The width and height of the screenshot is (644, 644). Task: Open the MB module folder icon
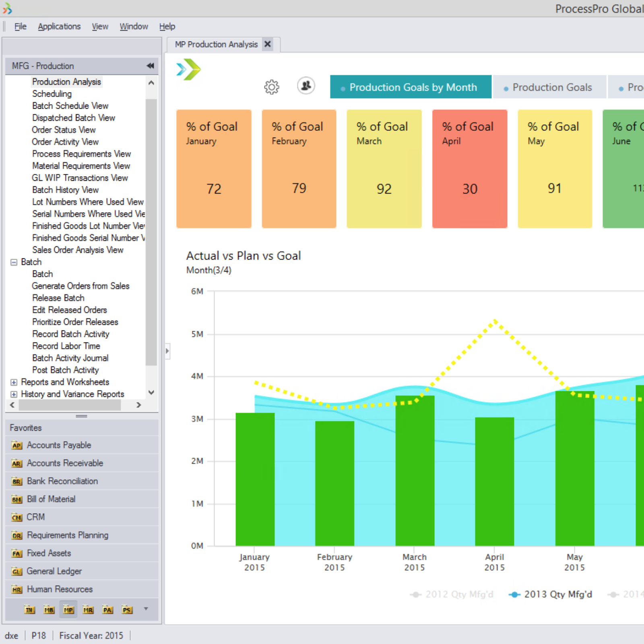[49, 610]
